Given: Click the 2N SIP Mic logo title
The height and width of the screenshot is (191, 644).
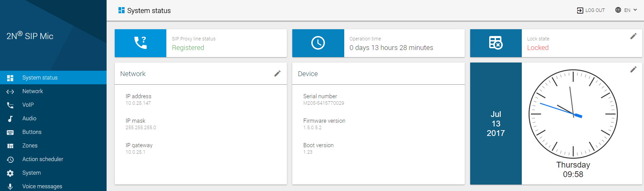Looking at the screenshot, I should [30, 36].
